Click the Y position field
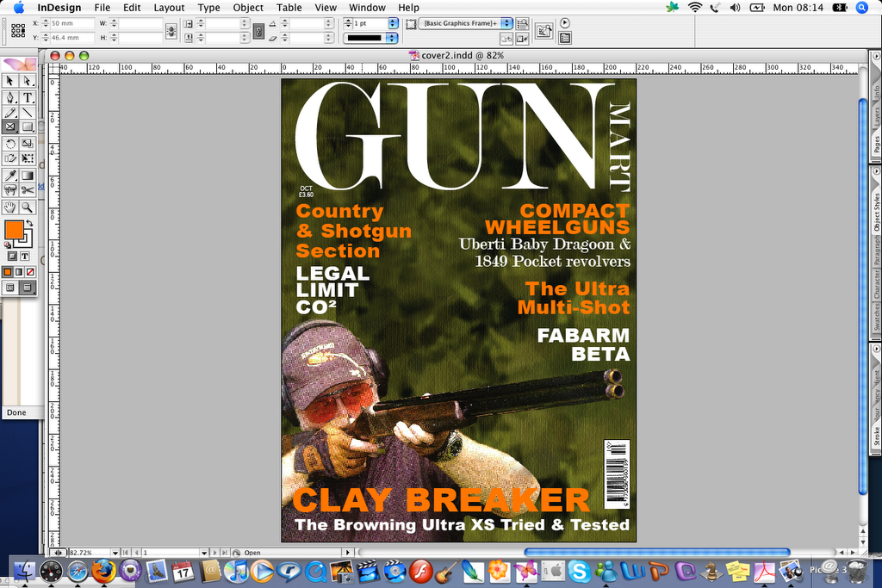Viewport: 882px width, 588px height. 72,38
